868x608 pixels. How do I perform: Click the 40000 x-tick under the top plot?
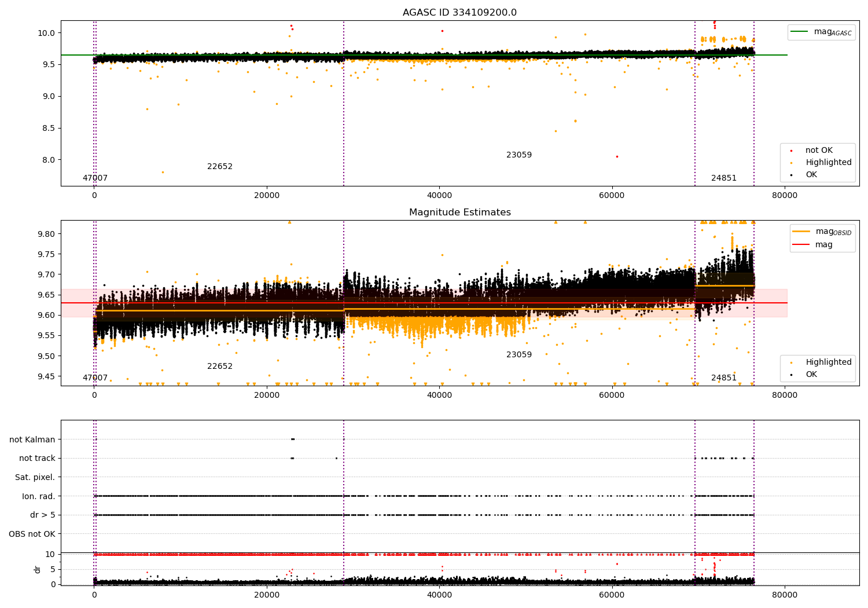pyautogui.click(x=439, y=196)
